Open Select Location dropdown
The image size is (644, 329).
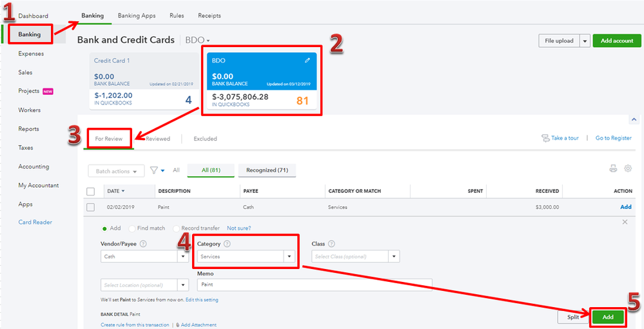tap(183, 285)
